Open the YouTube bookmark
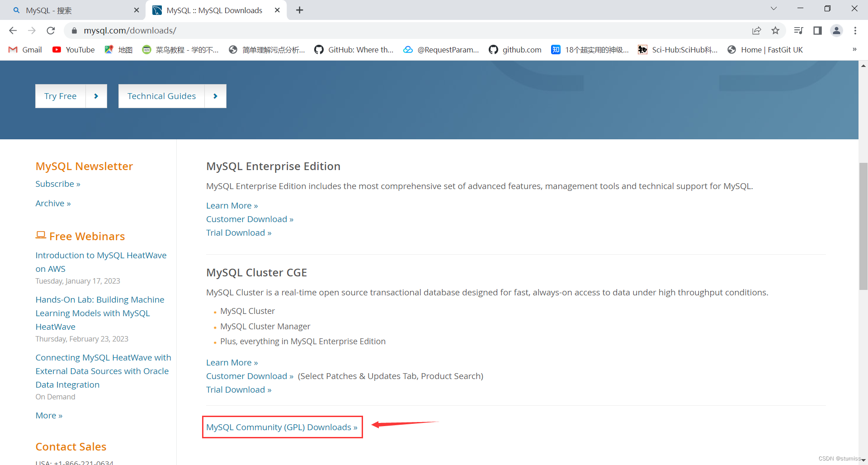 pos(74,50)
